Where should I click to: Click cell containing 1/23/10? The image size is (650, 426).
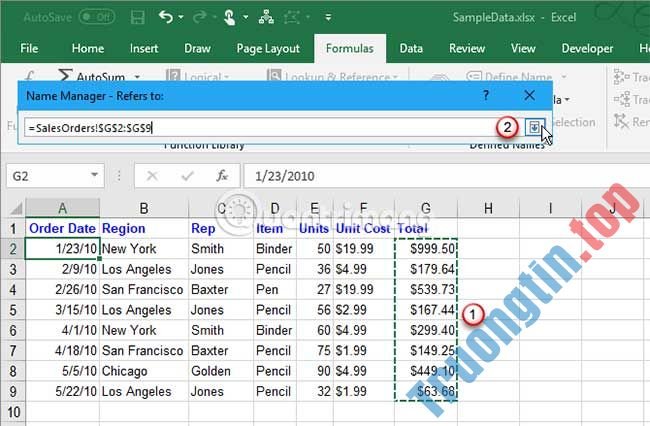point(63,249)
